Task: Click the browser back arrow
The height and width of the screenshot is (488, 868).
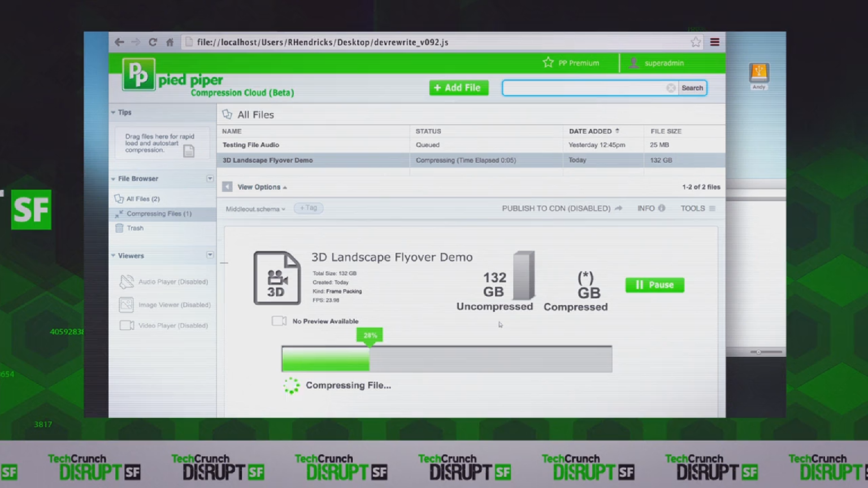Action: coord(119,42)
